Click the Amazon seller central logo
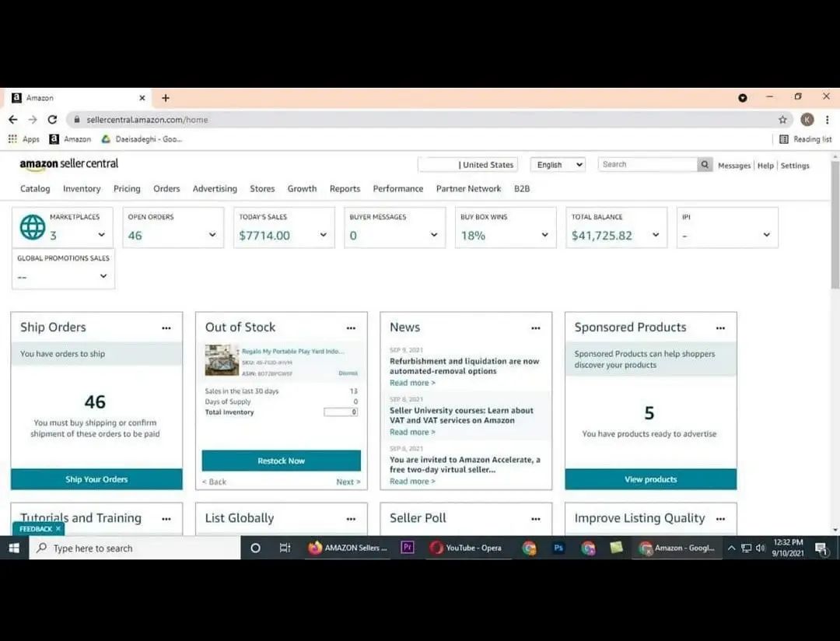 (68, 165)
